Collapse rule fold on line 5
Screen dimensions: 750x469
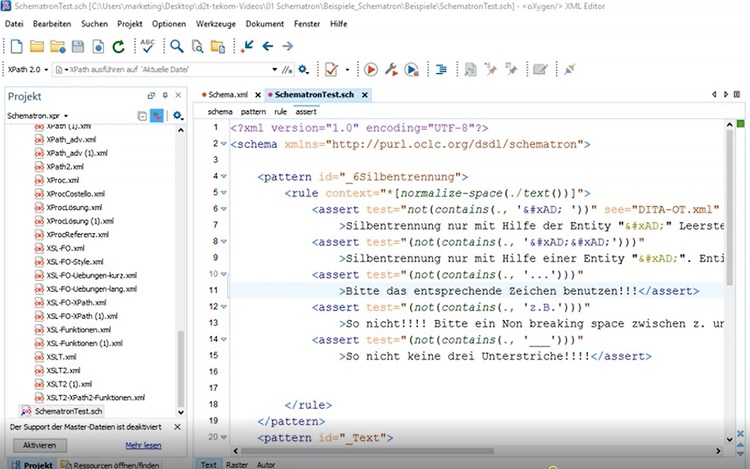[x=223, y=193]
